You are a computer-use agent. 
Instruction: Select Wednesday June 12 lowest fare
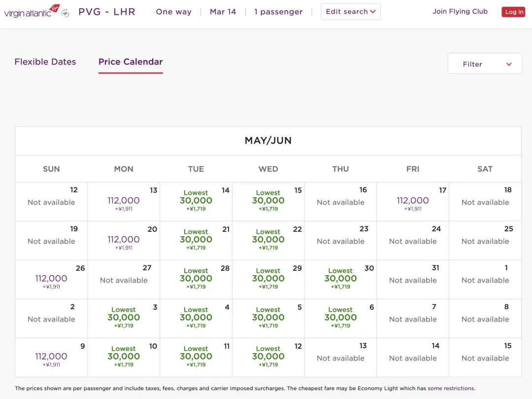[x=268, y=357]
